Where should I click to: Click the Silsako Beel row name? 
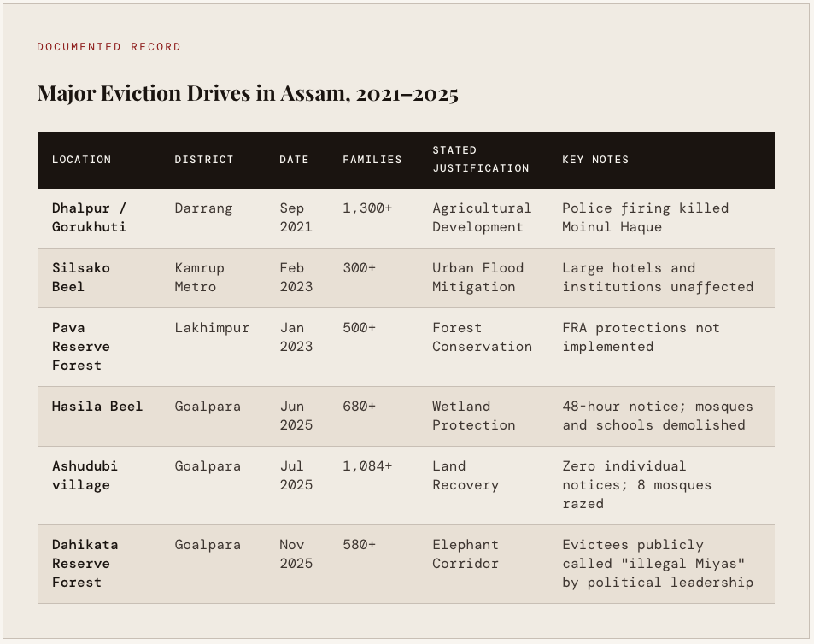coord(81,278)
